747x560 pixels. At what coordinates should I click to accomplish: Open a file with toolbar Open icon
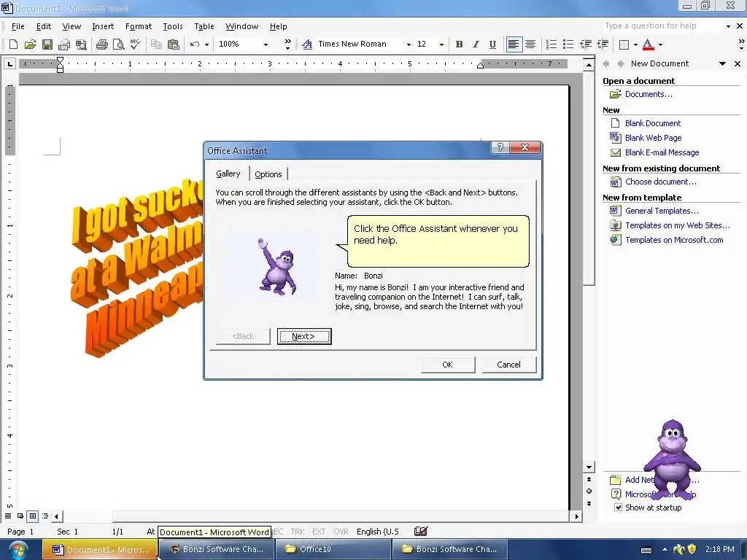tap(30, 44)
